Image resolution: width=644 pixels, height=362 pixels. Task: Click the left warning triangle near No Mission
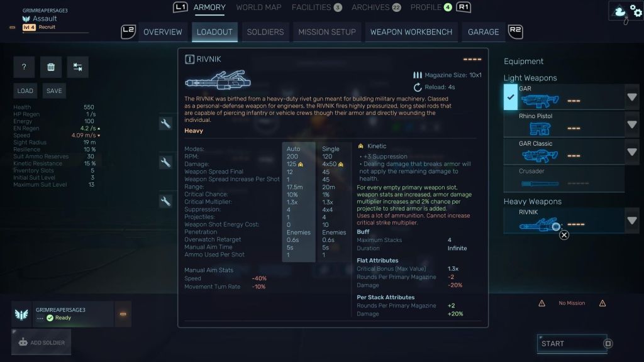pyautogui.click(x=541, y=304)
